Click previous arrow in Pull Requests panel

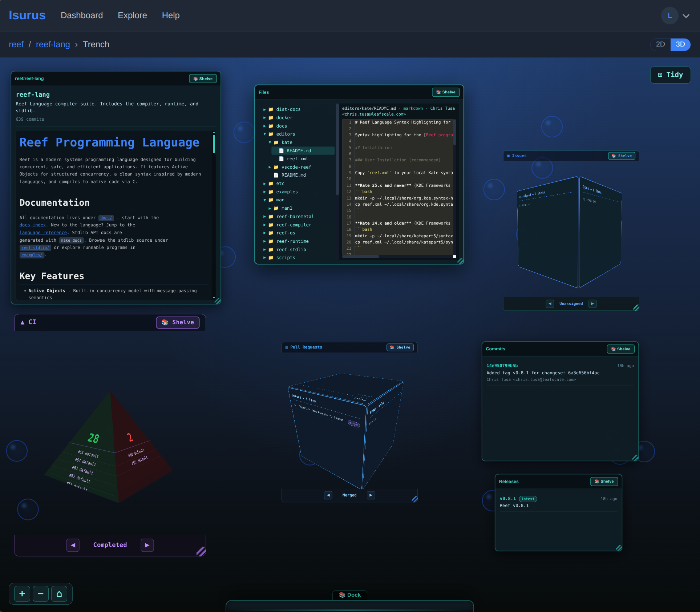(x=328, y=495)
